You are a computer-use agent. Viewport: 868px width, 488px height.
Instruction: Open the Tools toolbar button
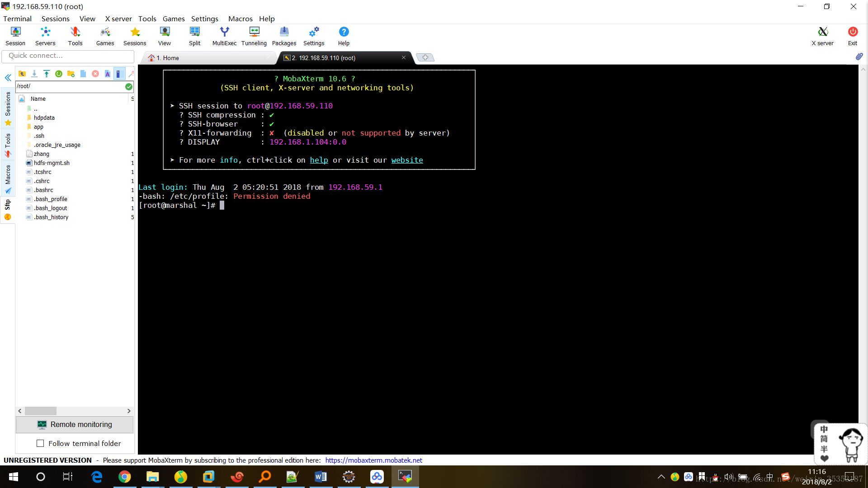point(75,36)
